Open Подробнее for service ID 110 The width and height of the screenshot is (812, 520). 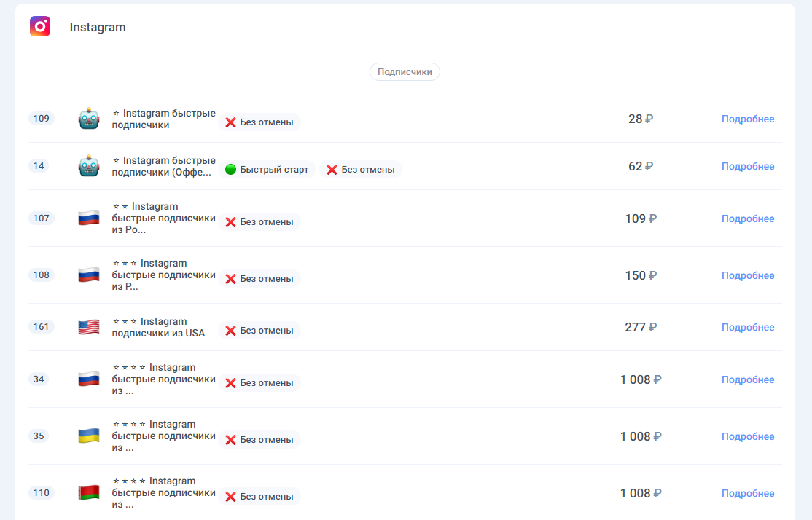coord(748,494)
